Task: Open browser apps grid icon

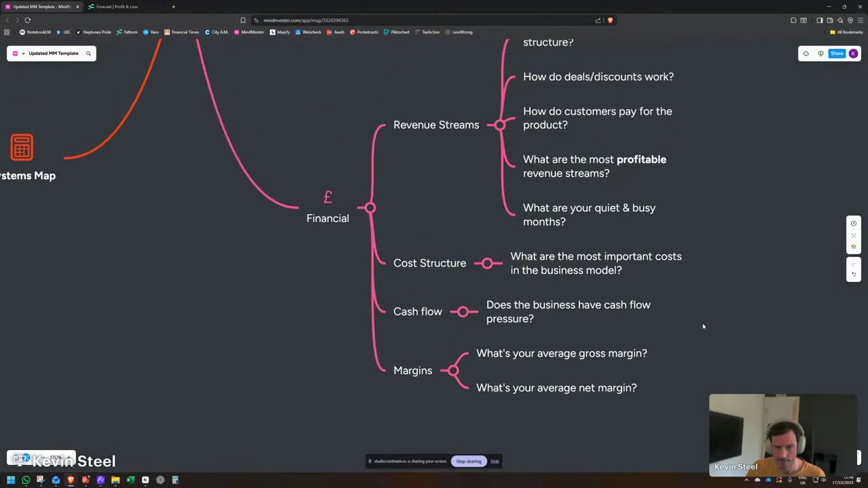Action: pos(7,32)
